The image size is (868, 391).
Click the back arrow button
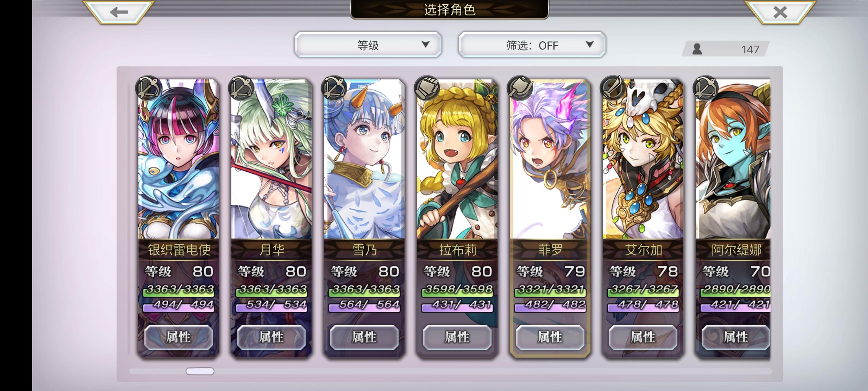pos(119,12)
